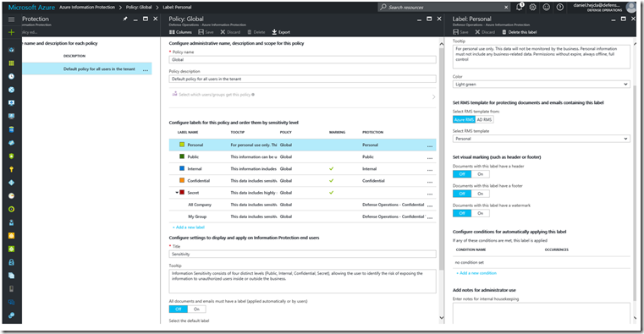Set 'All documents must have a label' to Off

coord(179,309)
